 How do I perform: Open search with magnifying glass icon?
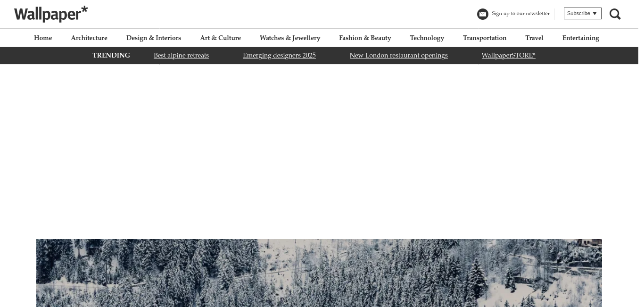pyautogui.click(x=615, y=14)
